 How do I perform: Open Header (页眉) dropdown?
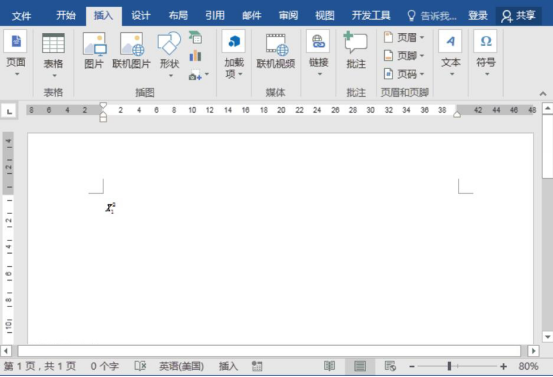pos(404,37)
